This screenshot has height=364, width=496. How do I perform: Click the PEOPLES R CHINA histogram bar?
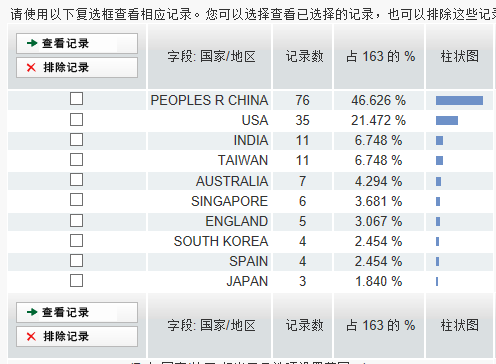click(459, 100)
